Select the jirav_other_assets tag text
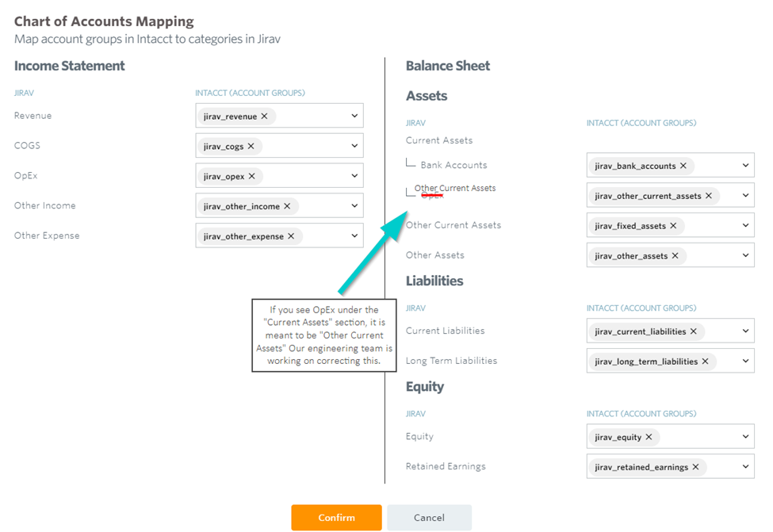The height and width of the screenshot is (532, 773). click(631, 256)
